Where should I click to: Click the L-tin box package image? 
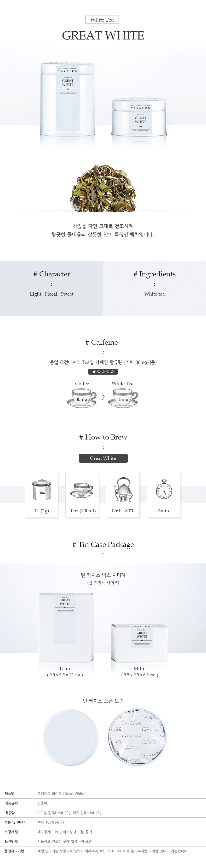[x=66, y=628]
